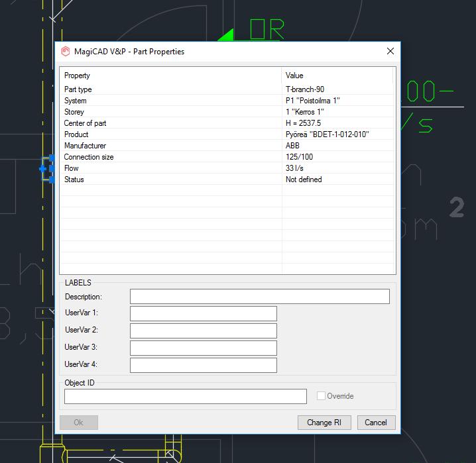
Task: Select the 1 "Kerros 1" value
Action: tap(305, 112)
